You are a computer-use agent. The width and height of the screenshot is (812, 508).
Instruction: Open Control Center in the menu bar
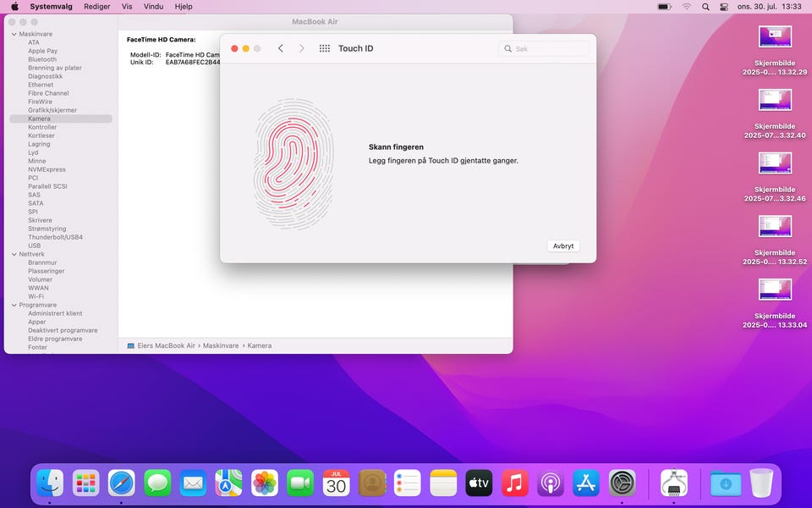coord(724,6)
